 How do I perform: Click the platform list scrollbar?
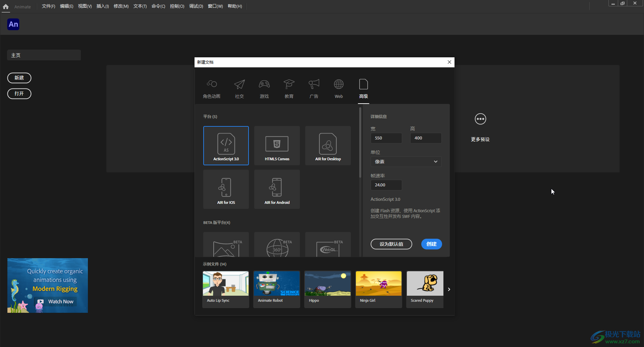360,142
